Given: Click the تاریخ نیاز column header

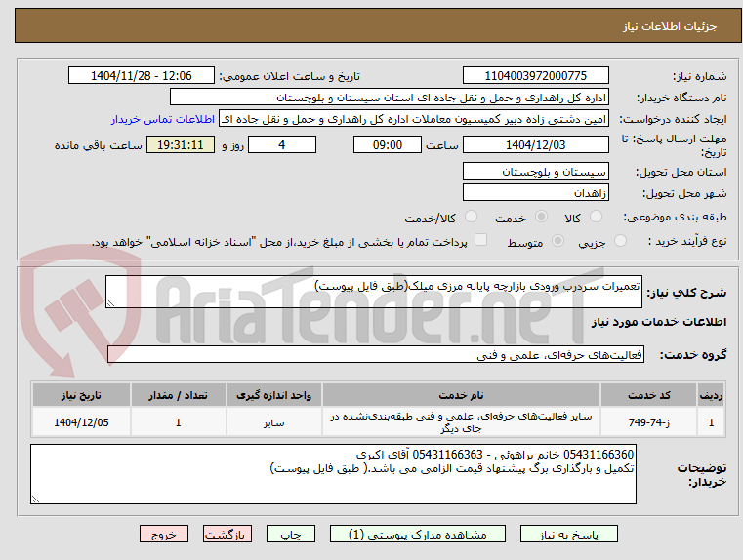Looking at the screenshot, I should (81, 395).
